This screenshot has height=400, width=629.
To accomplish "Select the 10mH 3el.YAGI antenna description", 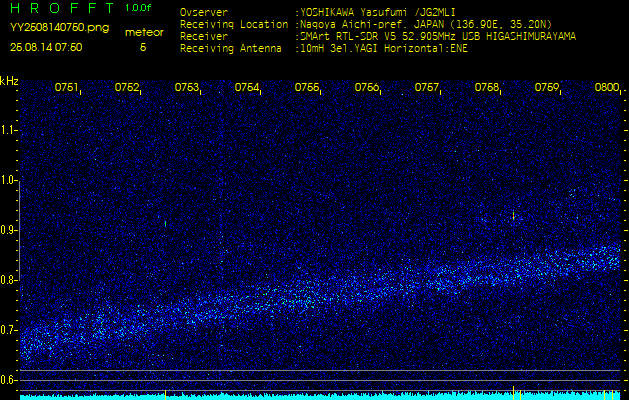I will point(384,49).
